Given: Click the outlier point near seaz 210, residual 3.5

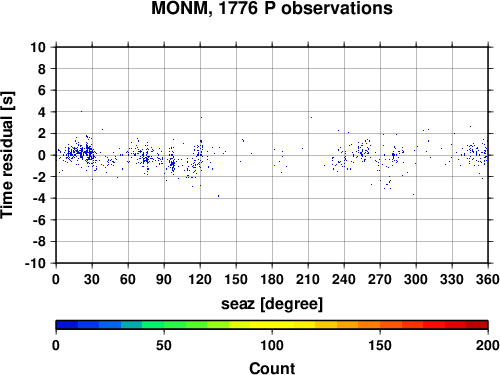Looking at the screenshot, I should click(311, 117).
